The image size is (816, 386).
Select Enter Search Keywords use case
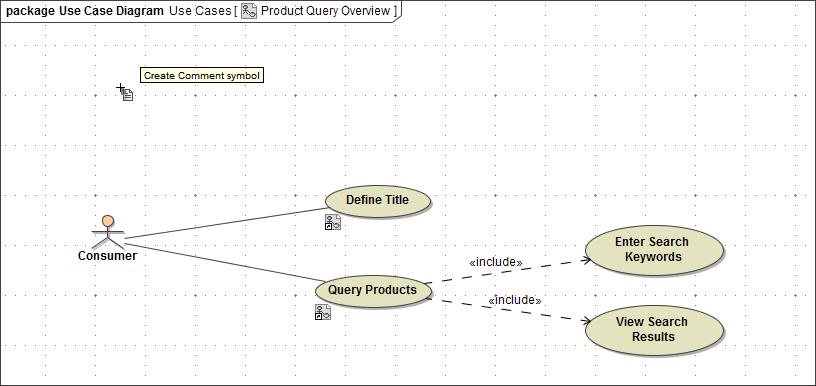click(x=654, y=250)
